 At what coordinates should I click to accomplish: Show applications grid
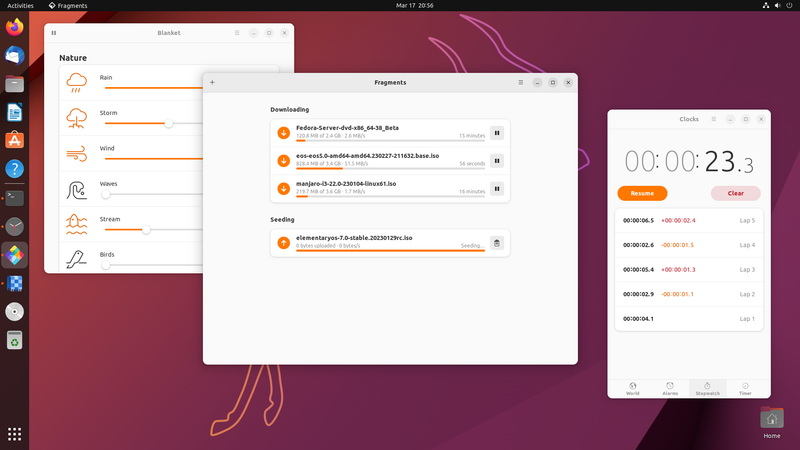coord(14,434)
